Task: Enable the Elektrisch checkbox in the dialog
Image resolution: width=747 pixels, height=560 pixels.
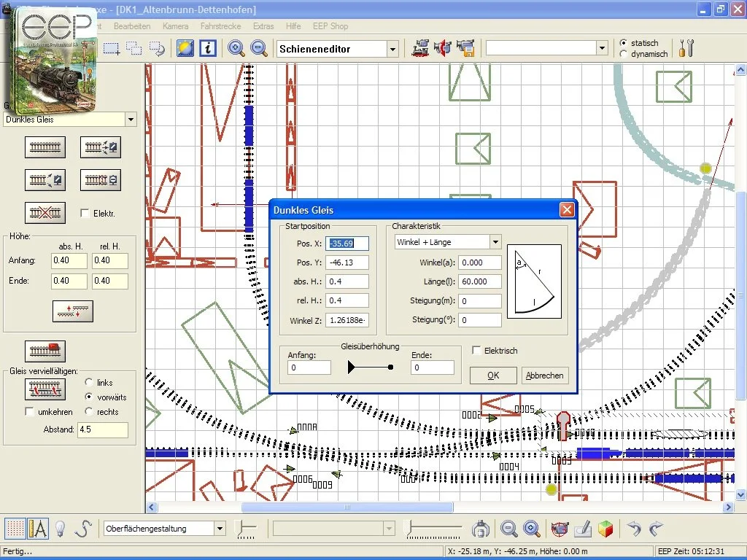Action: point(477,351)
